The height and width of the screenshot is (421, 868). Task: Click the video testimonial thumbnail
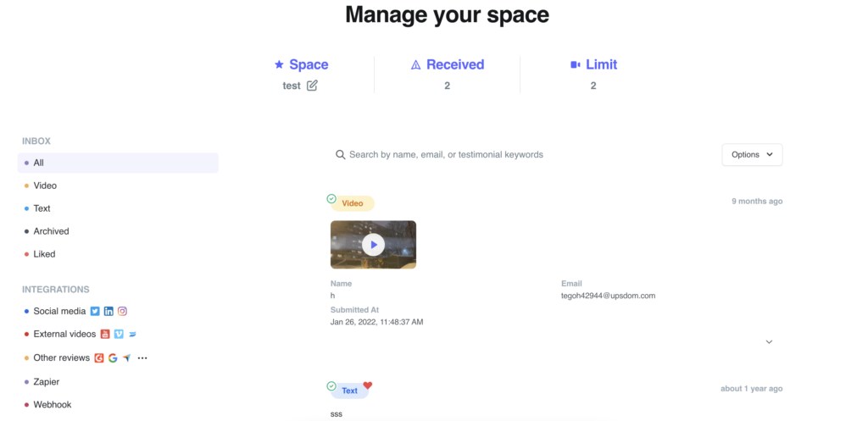(x=374, y=245)
